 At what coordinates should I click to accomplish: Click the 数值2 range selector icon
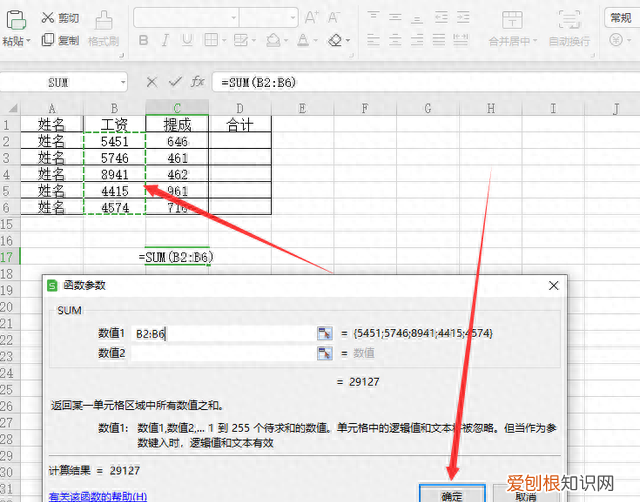[325, 353]
